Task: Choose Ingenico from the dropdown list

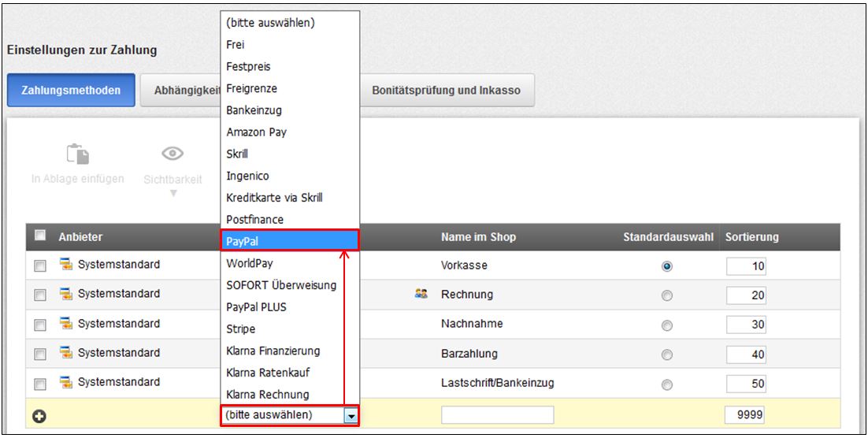Action: 290,176
